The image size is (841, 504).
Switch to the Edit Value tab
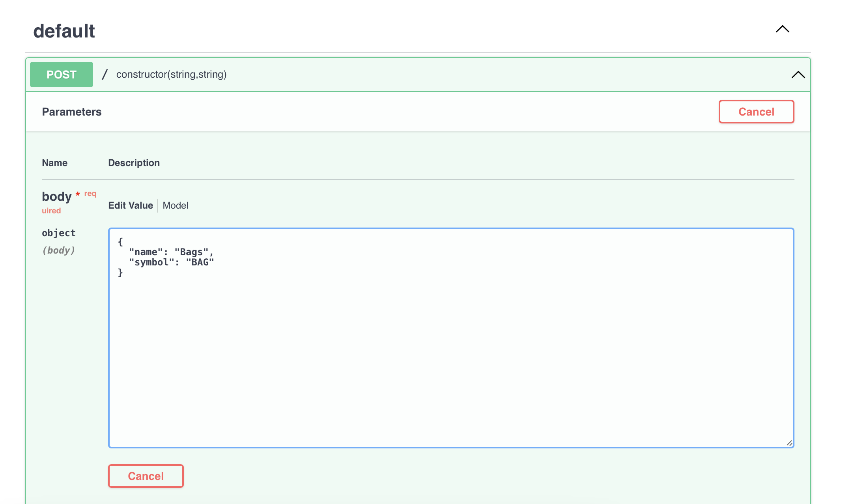(131, 205)
